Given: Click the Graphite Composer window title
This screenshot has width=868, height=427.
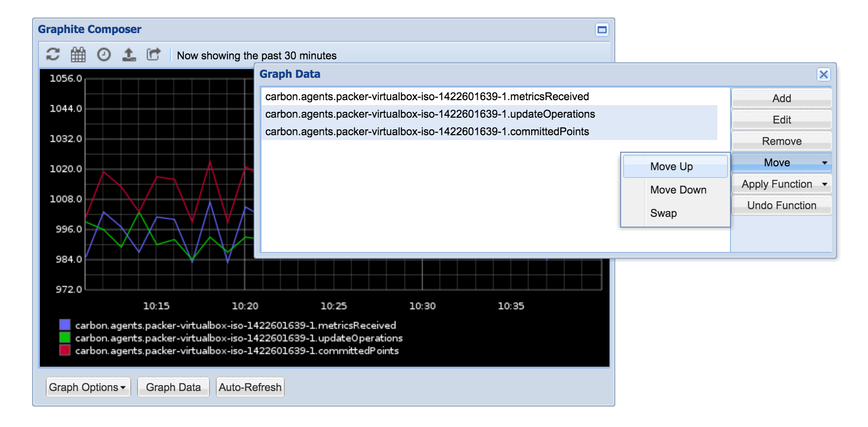Looking at the screenshot, I should pos(89,29).
